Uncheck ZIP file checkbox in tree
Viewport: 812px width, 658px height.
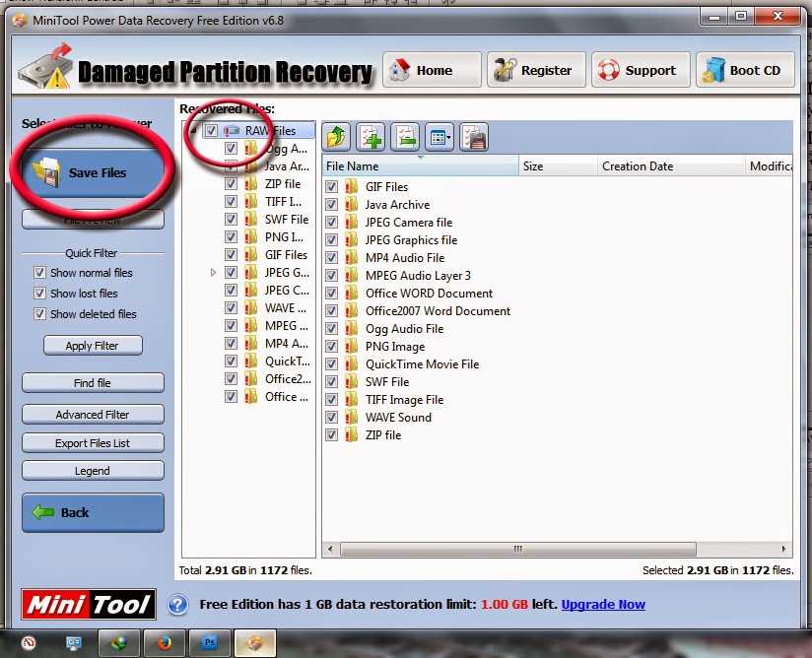tap(231, 184)
